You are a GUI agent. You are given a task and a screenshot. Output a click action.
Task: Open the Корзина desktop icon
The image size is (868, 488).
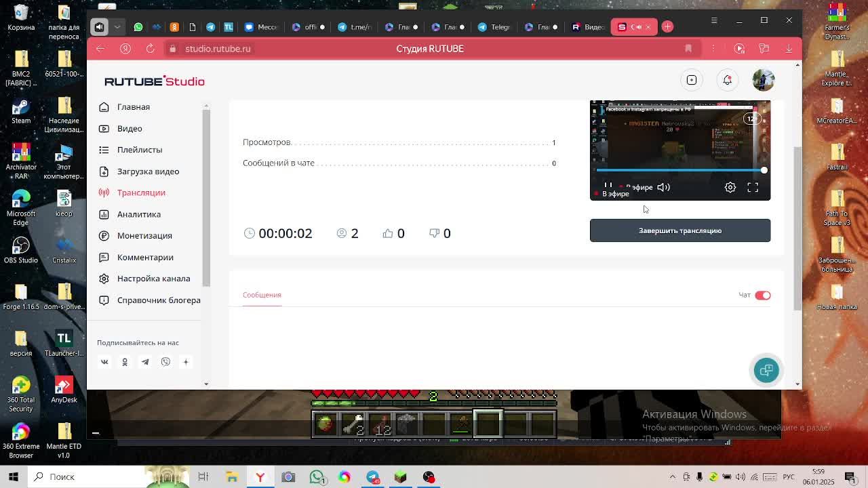click(21, 18)
